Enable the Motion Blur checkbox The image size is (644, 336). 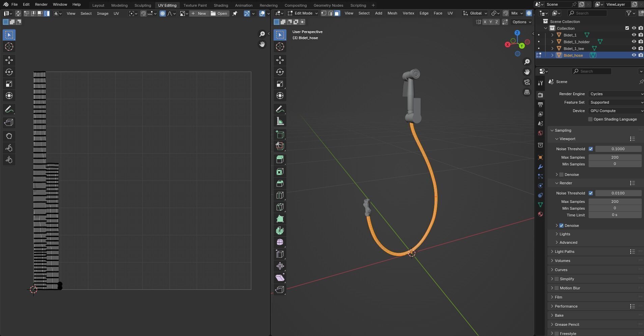(x=557, y=288)
